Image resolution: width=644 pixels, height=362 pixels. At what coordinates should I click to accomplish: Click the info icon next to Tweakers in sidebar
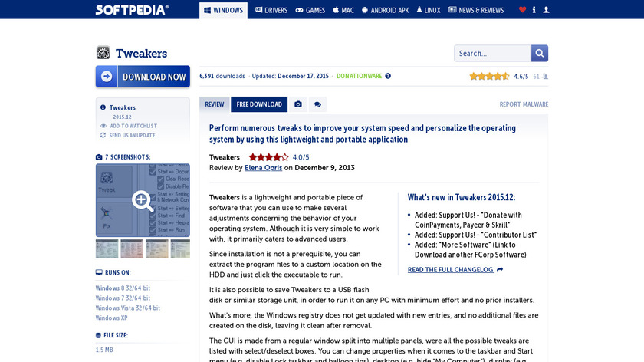pos(103,107)
